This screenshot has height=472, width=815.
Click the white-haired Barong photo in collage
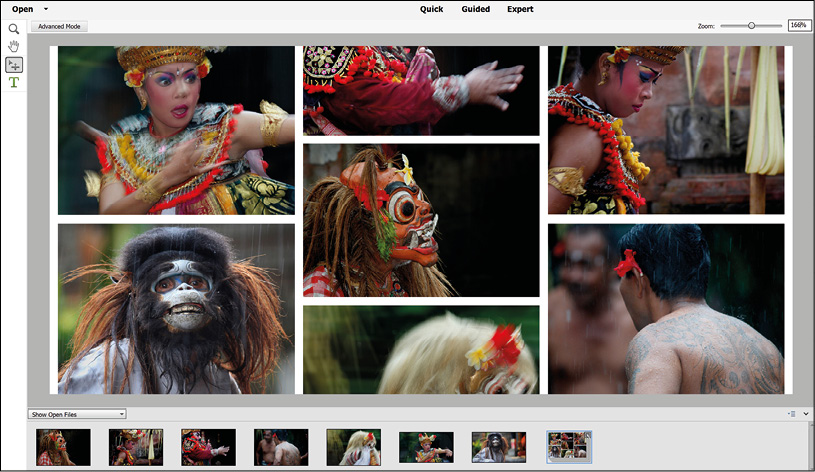click(x=421, y=349)
